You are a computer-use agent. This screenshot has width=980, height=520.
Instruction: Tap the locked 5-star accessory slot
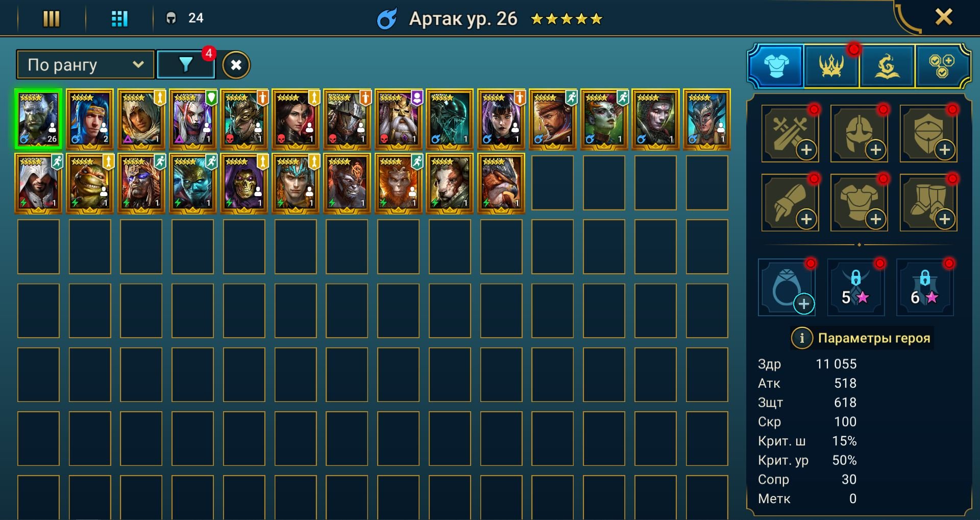coord(856,288)
